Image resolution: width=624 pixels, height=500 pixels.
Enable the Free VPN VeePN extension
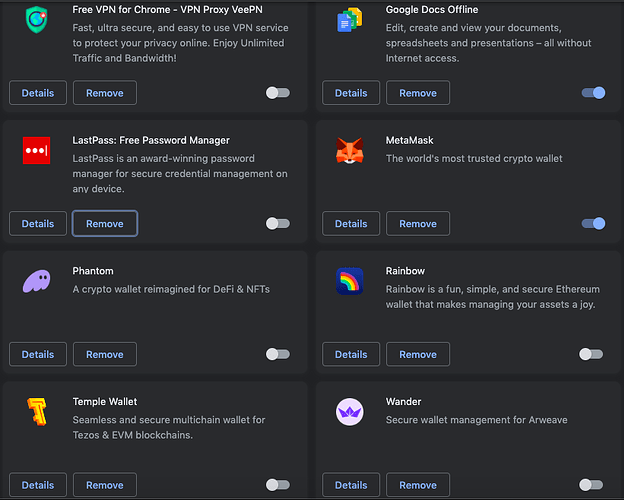click(278, 93)
